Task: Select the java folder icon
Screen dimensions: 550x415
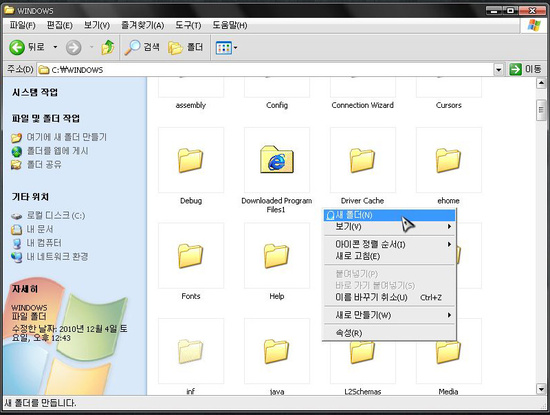Action: 277,351
